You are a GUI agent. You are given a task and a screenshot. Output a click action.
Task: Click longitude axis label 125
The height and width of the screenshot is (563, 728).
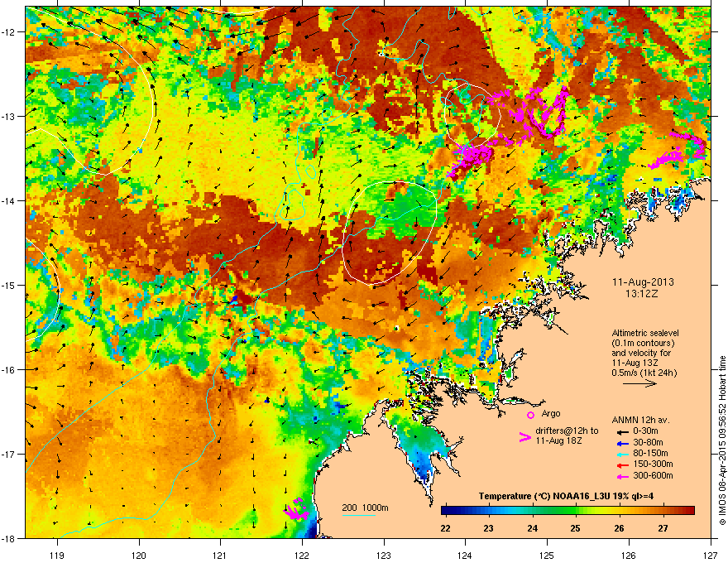tap(548, 555)
